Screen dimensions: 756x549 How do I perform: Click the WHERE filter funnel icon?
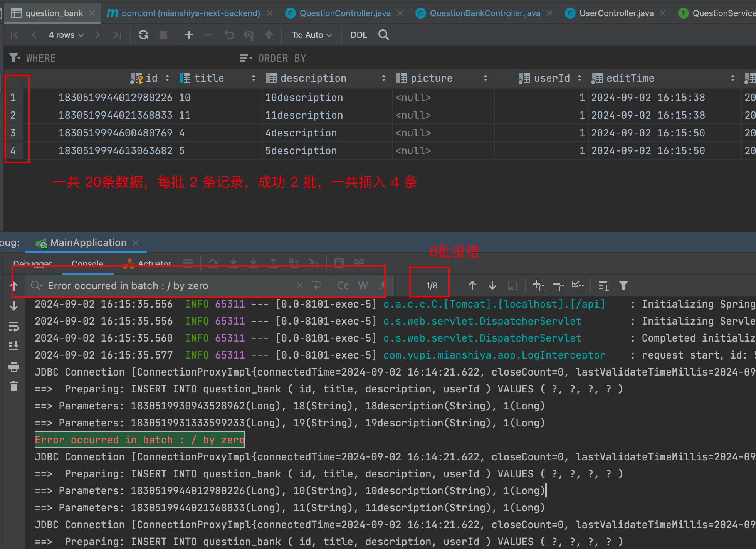[14, 58]
